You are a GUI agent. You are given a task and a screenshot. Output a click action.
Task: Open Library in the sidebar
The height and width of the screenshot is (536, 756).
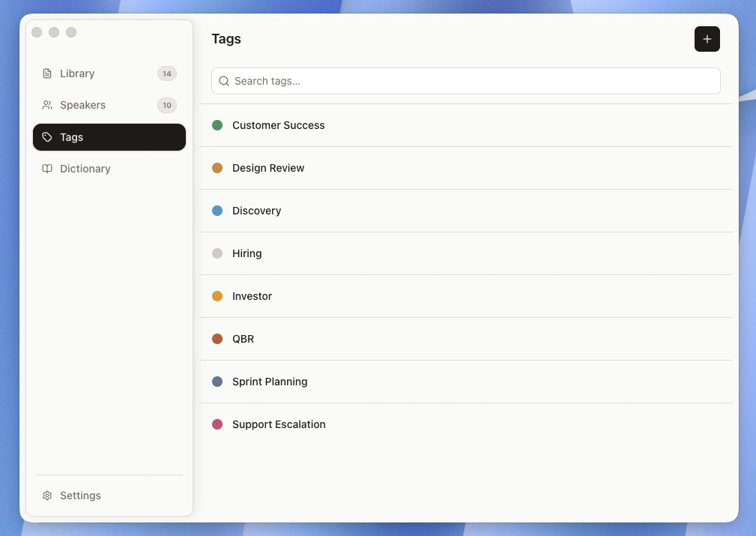(x=109, y=73)
